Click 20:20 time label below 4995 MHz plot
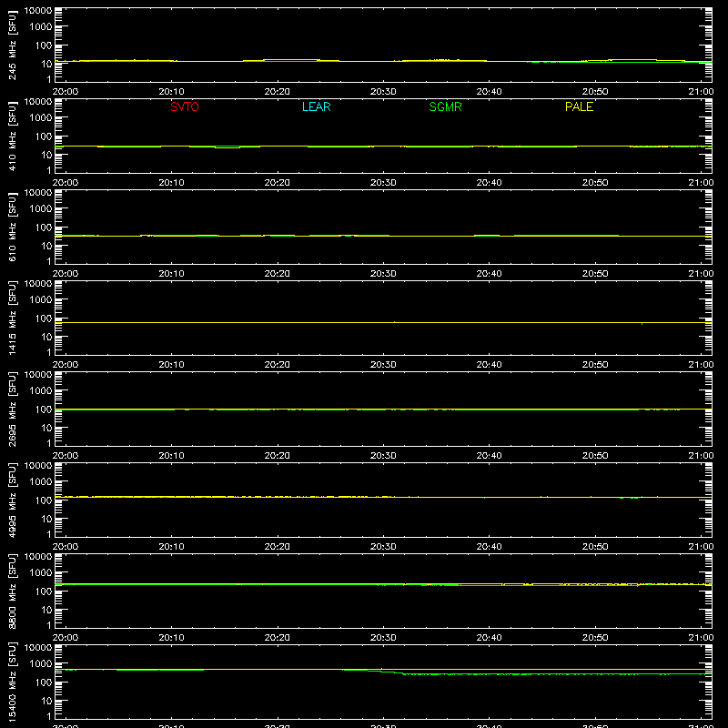728x728 pixels. [x=278, y=547]
